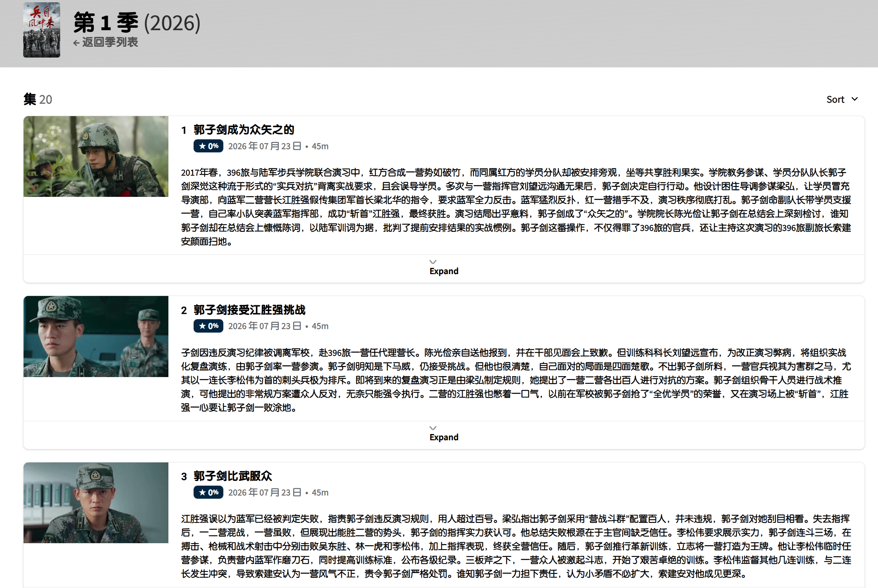Open the Sort dropdown
The image size is (878, 588).
tap(842, 99)
